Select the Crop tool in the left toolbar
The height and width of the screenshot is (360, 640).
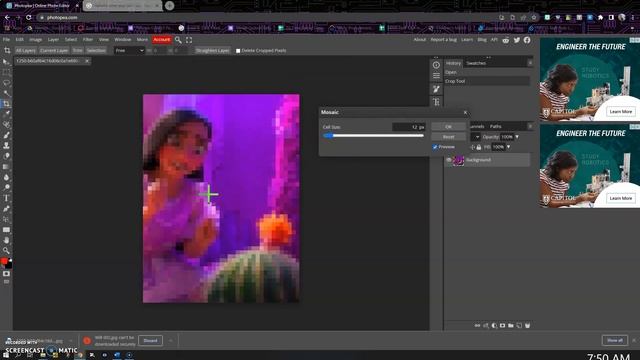pos(6,104)
